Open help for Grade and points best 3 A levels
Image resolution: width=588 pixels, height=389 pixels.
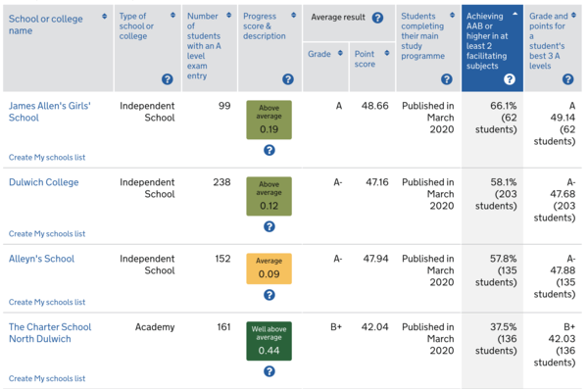568,79
